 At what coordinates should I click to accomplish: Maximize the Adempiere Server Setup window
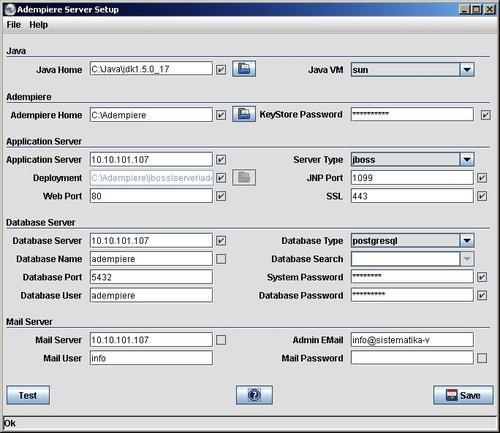[476, 9]
